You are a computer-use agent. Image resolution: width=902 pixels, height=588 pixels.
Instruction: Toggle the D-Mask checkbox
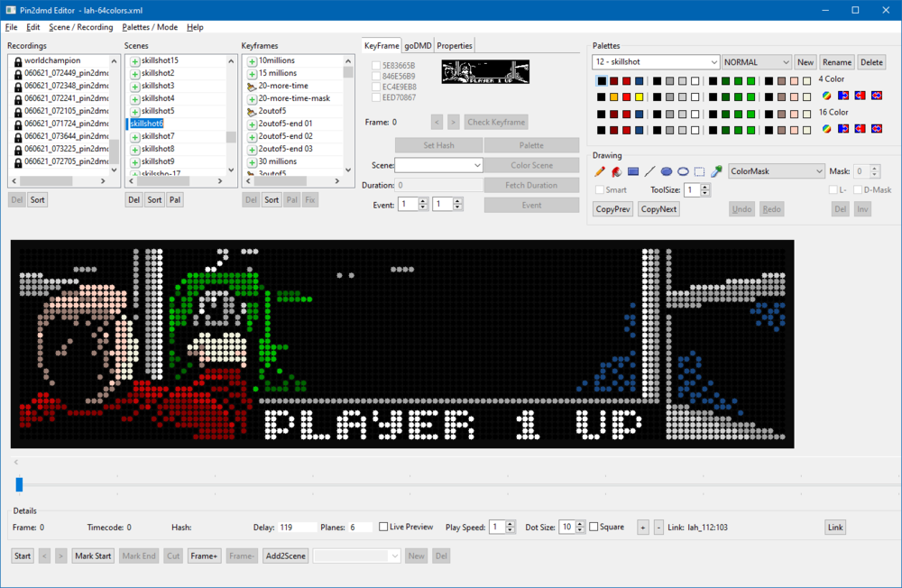pyautogui.click(x=858, y=190)
